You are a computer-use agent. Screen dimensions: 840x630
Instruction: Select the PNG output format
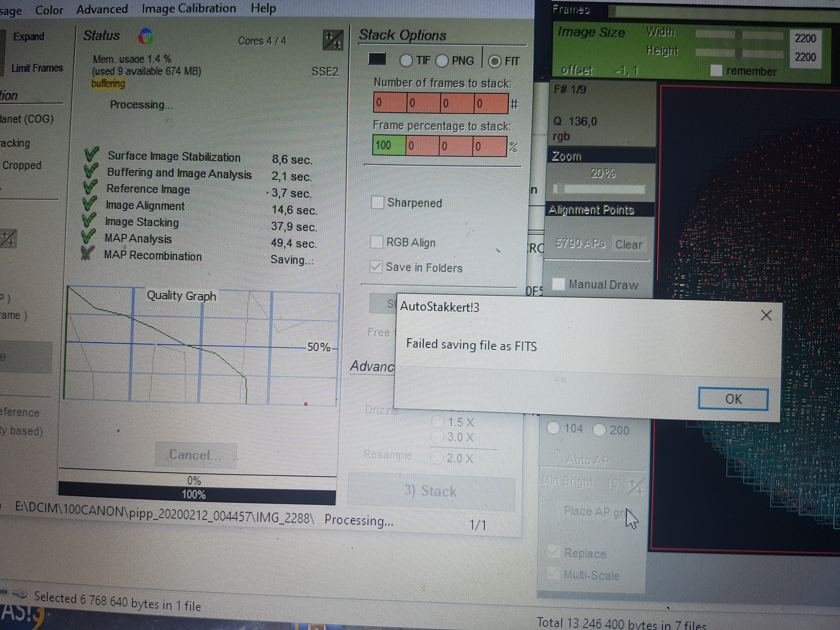coord(442,61)
